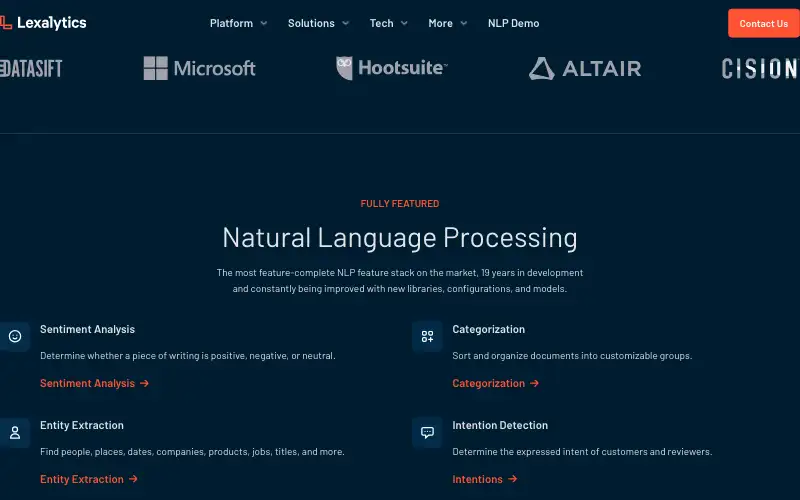Expand the More chevron arrow

464,23
